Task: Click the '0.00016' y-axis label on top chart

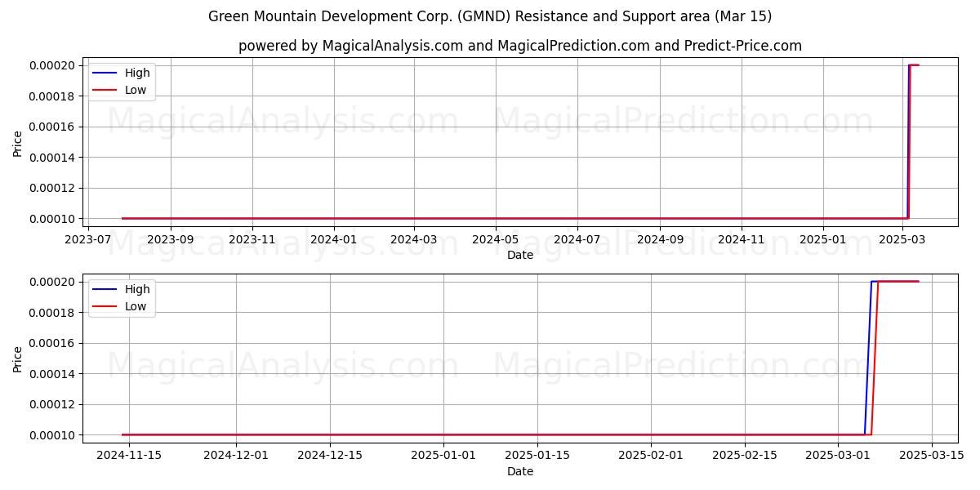Action: pyautogui.click(x=53, y=127)
